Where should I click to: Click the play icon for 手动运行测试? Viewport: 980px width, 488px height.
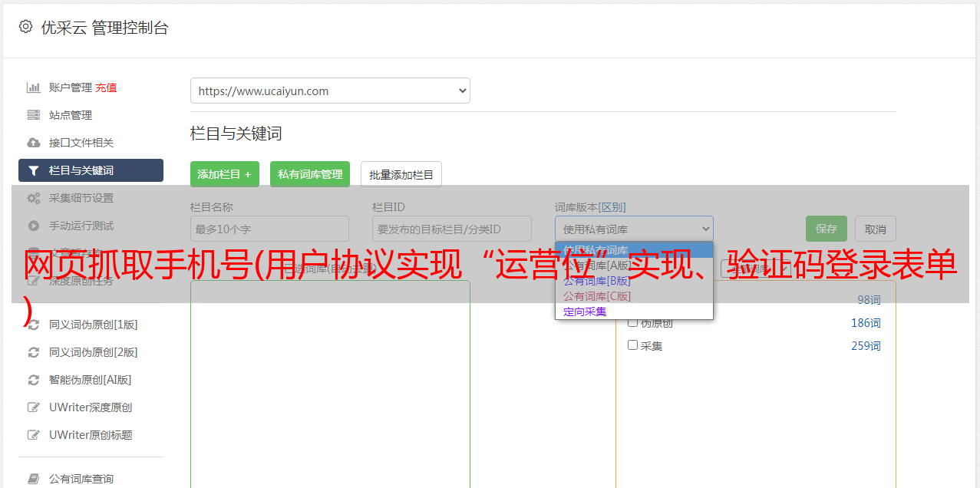click(x=34, y=226)
